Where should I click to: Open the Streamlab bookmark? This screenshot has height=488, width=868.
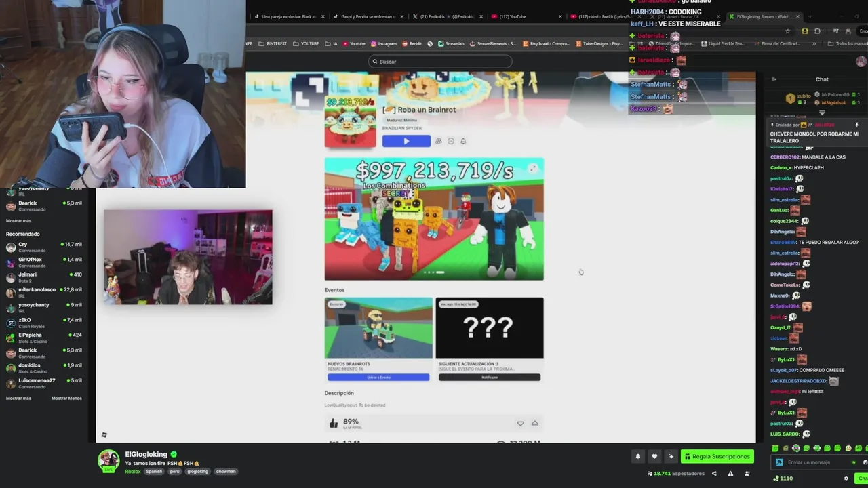[451, 43]
